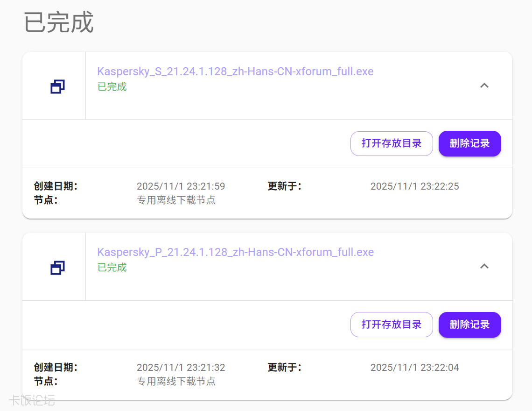Click the file icon for Kaspersky_P download entry
532x411 pixels.
coord(57,267)
